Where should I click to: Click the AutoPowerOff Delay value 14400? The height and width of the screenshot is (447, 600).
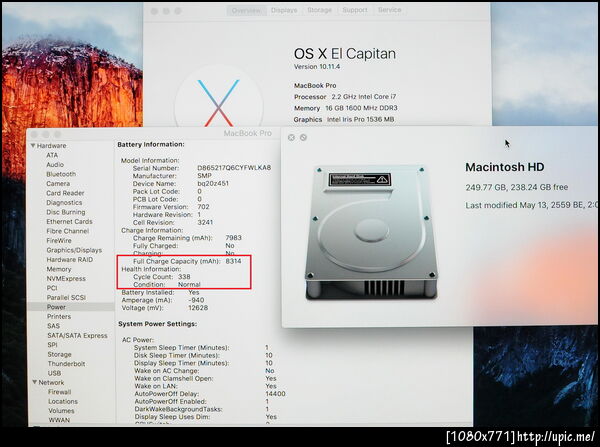(x=276, y=394)
